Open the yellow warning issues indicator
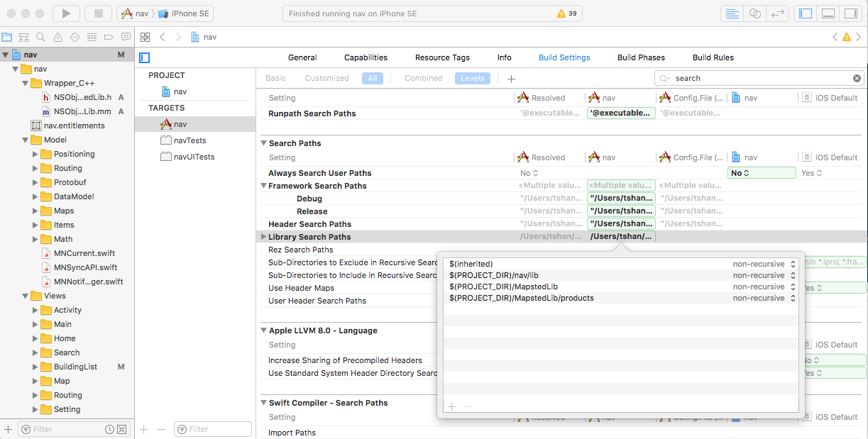 (567, 13)
